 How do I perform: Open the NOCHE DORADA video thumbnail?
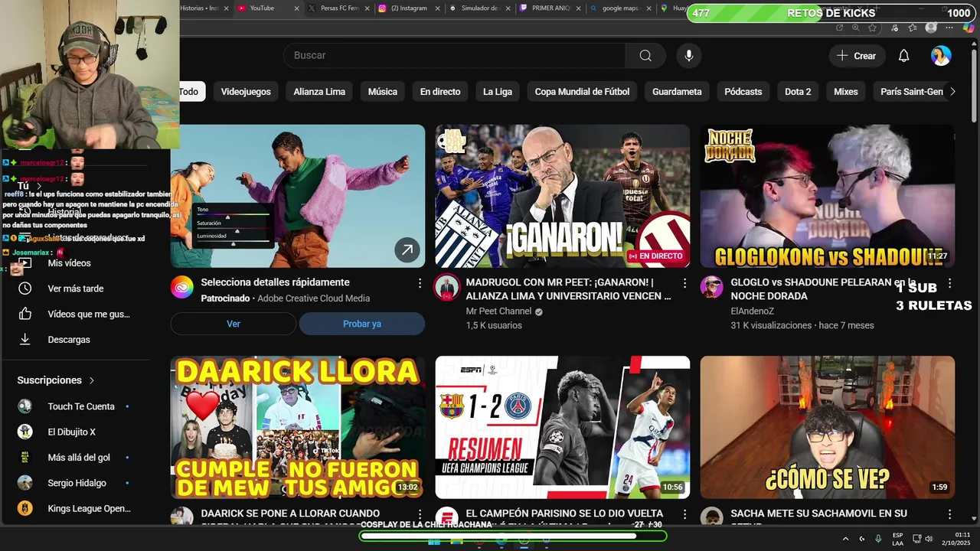pos(828,196)
